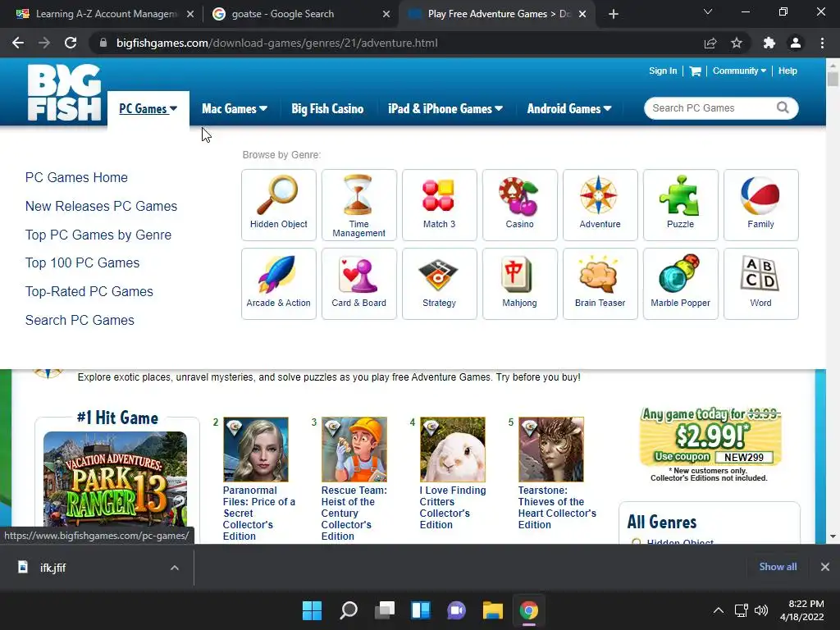Choose the Marble Popper genre icon

click(x=680, y=283)
